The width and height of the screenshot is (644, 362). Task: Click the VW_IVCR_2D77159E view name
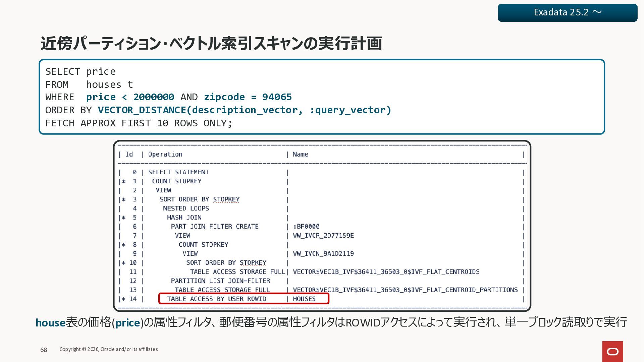[323, 236]
